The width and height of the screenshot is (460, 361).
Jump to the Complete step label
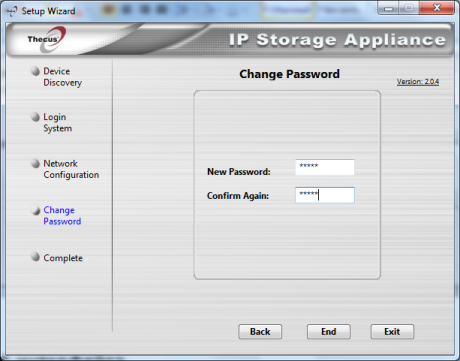tap(63, 258)
